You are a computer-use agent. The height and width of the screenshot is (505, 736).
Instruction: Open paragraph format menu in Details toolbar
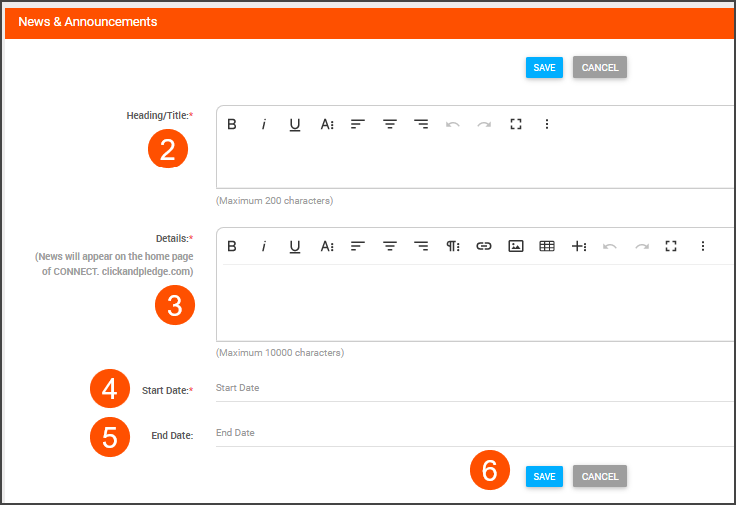tap(452, 246)
